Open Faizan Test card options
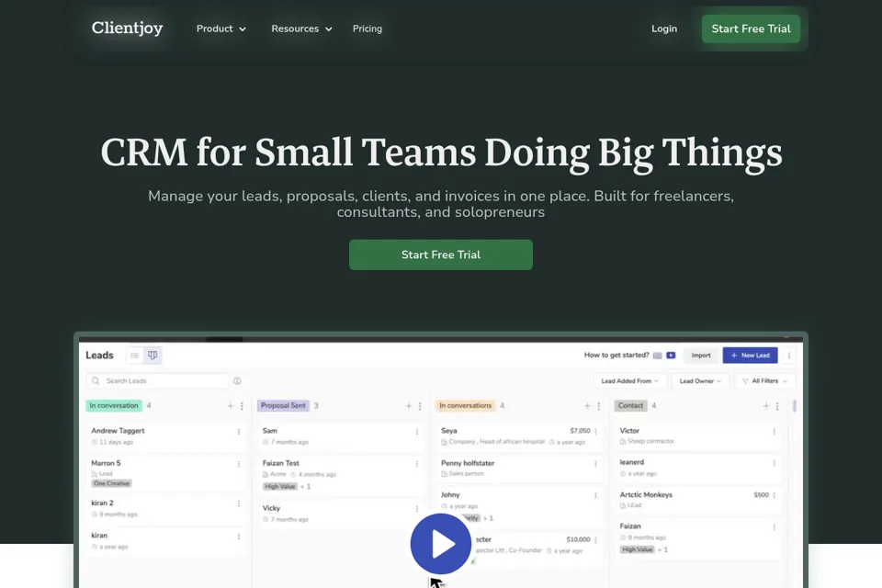 point(417,464)
